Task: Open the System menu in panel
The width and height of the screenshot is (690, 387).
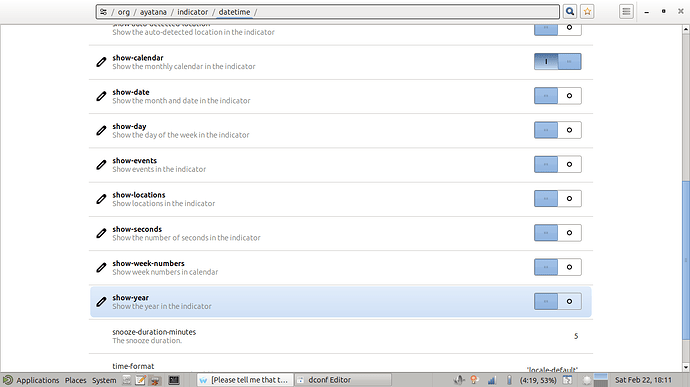Action: click(104, 380)
